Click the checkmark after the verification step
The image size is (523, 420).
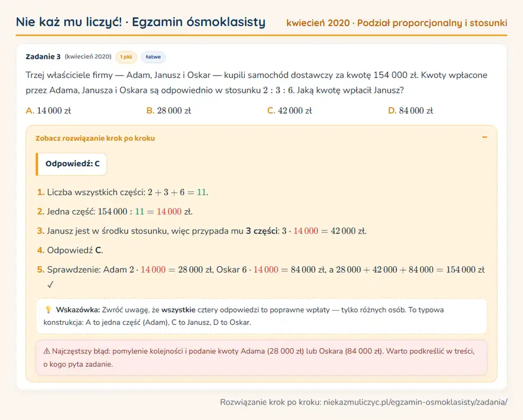point(51,285)
